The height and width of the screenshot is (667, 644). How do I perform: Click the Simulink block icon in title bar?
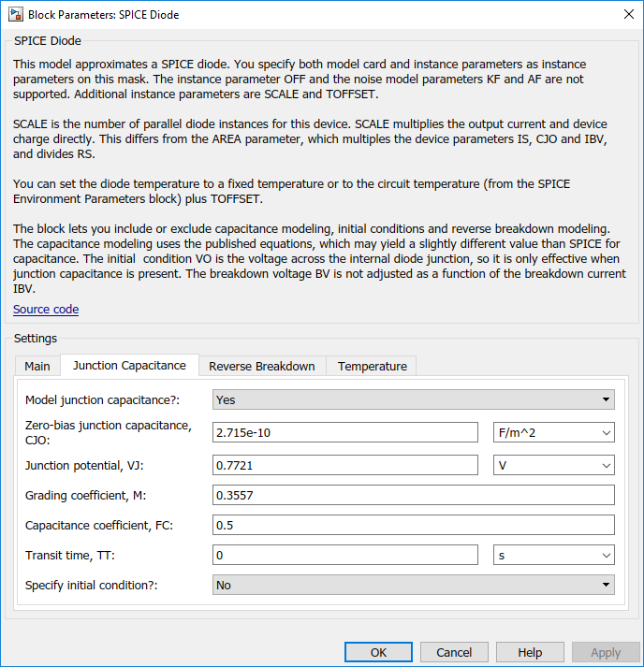point(16,14)
